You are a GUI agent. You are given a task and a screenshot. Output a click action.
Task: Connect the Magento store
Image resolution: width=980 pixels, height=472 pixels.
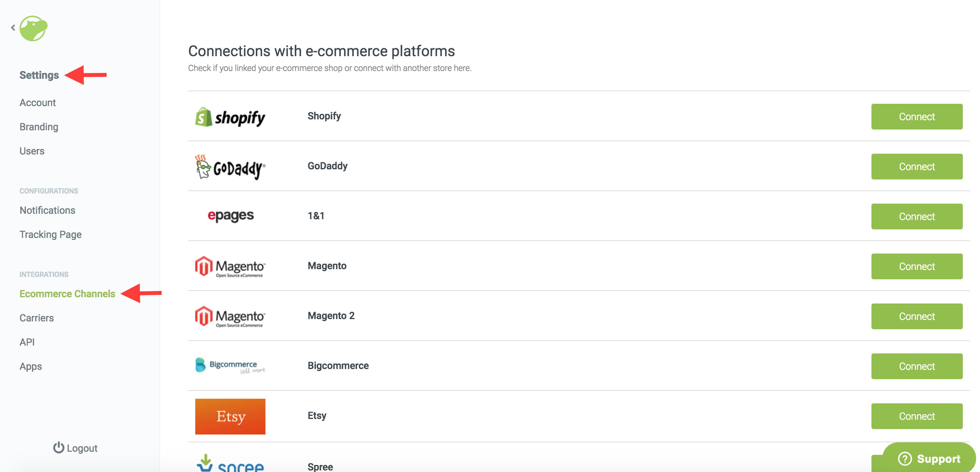(917, 266)
